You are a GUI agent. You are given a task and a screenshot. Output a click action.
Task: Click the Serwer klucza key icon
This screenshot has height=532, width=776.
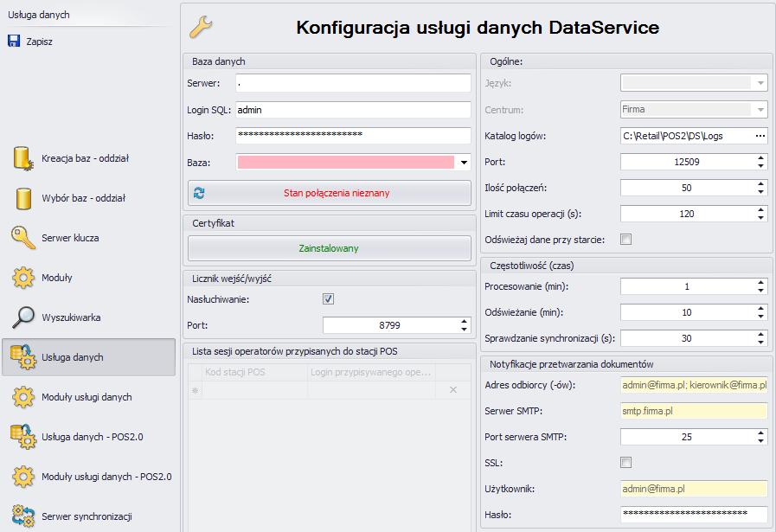pos(23,238)
